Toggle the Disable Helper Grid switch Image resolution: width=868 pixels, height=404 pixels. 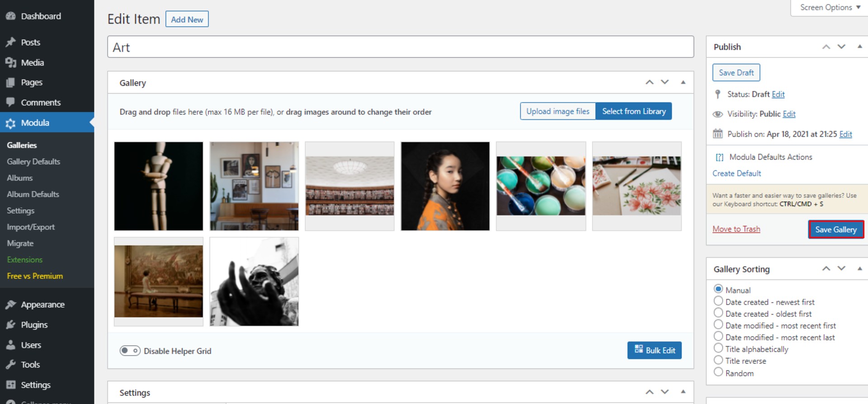coord(130,351)
